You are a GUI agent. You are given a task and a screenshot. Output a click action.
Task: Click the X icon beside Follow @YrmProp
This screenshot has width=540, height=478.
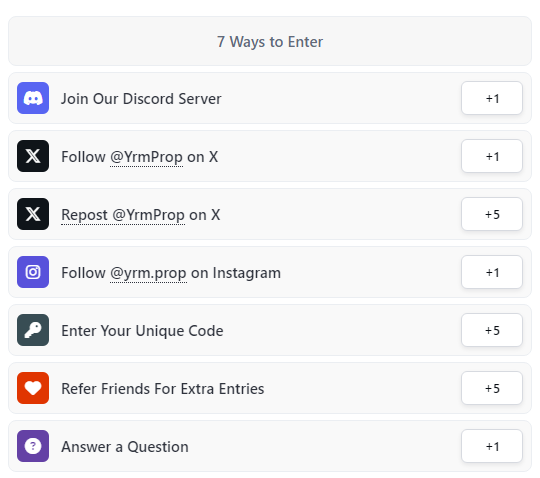point(33,156)
